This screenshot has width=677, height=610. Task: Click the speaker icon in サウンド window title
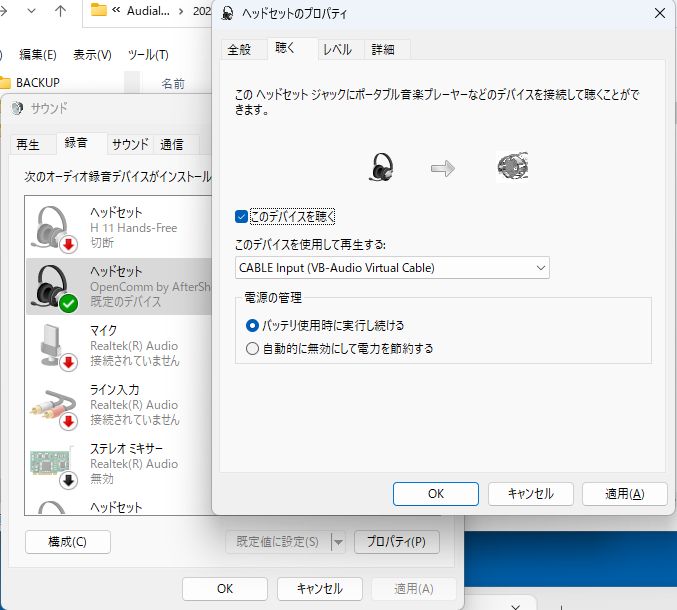click(x=17, y=108)
